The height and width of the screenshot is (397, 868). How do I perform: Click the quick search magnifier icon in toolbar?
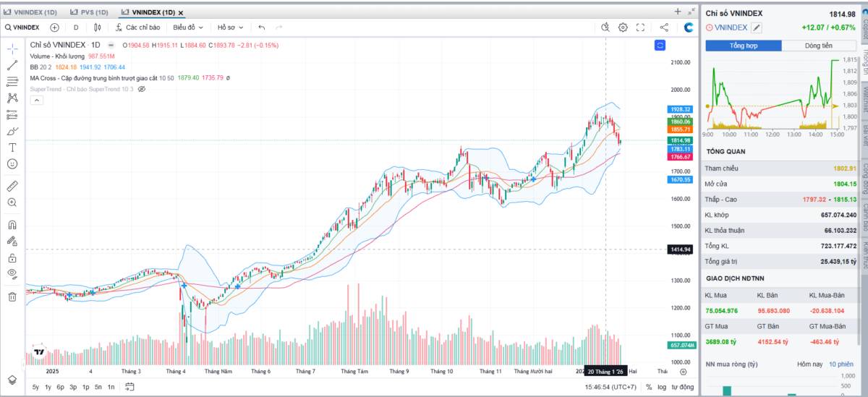click(x=606, y=27)
